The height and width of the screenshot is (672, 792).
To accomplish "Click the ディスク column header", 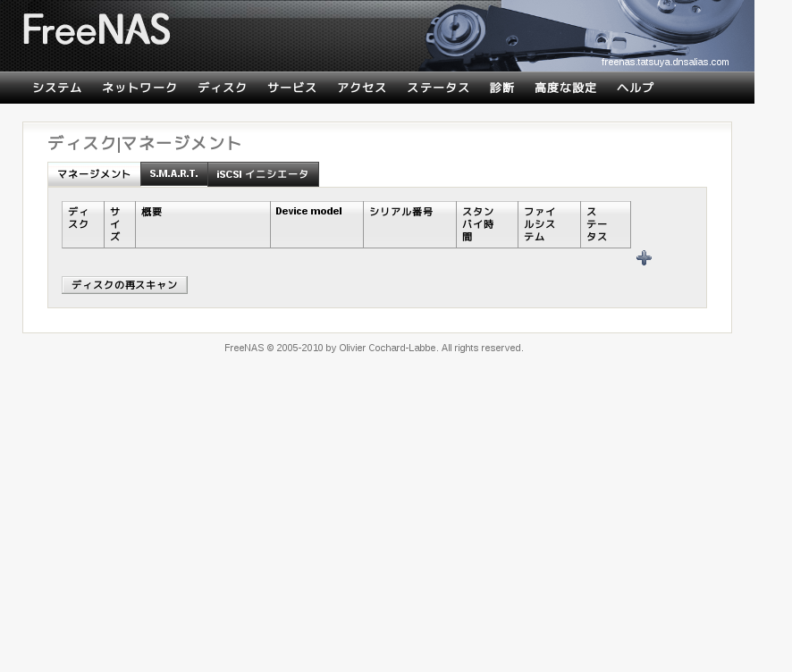I will coord(83,224).
